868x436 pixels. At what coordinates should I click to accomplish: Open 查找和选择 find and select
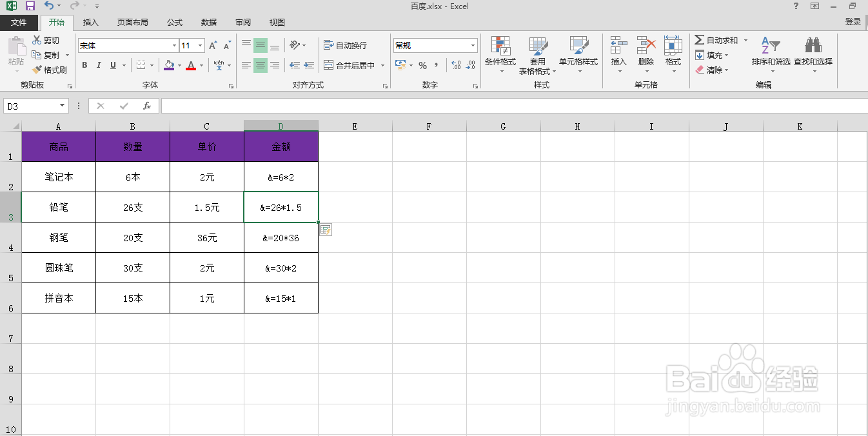[813, 55]
